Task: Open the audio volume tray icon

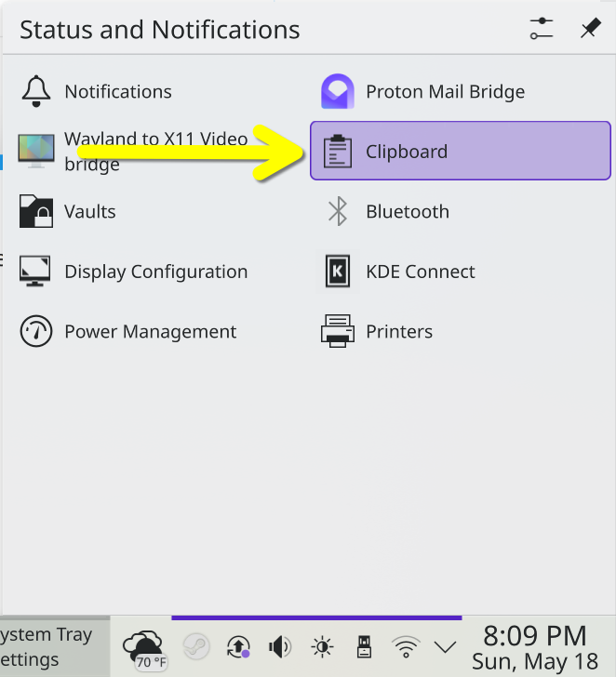Action: [280, 647]
